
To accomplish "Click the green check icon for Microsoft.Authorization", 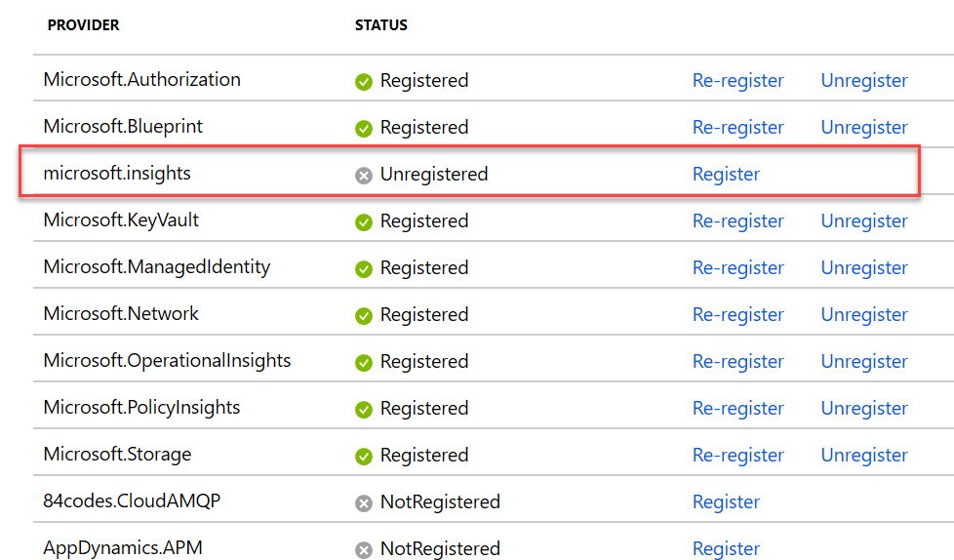I will pos(364,82).
